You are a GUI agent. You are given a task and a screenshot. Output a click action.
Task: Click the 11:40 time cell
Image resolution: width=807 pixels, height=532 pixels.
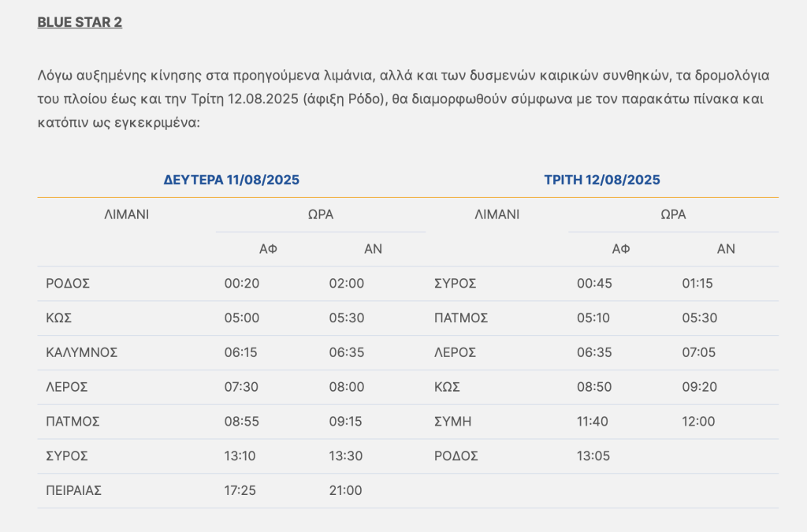click(593, 422)
